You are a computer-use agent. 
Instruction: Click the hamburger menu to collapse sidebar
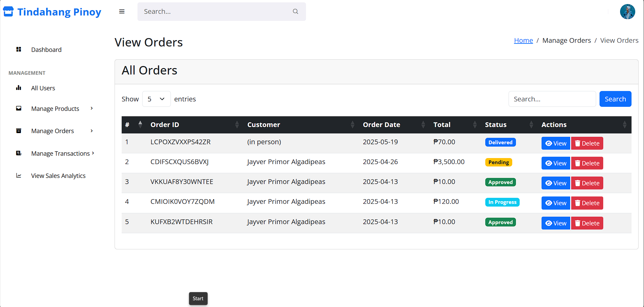click(122, 11)
